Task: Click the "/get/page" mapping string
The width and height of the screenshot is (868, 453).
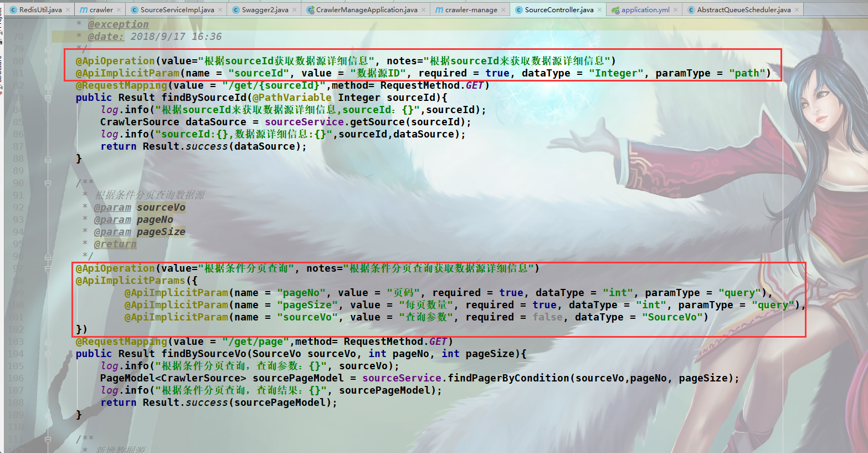Action: [x=255, y=342]
